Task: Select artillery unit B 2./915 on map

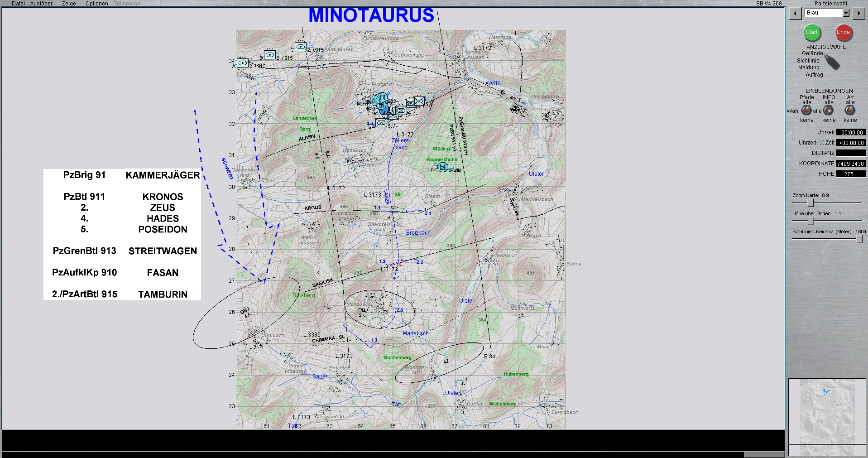Action: point(270,55)
